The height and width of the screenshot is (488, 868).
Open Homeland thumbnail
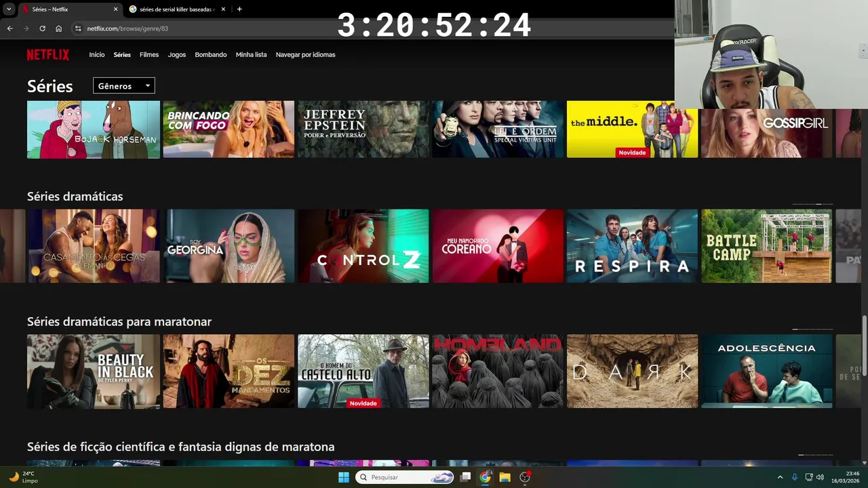tap(498, 371)
